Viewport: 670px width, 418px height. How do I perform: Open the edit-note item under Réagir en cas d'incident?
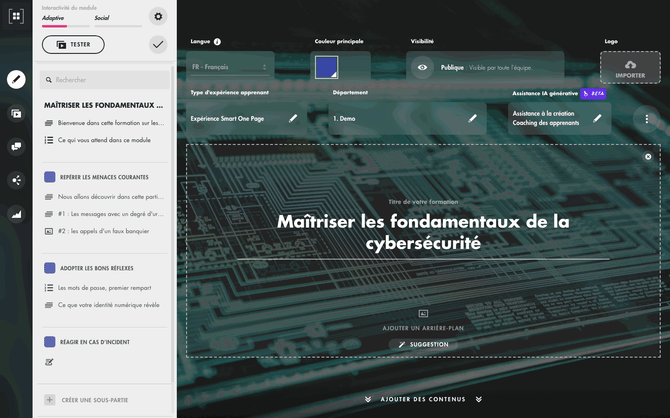click(x=49, y=362)
